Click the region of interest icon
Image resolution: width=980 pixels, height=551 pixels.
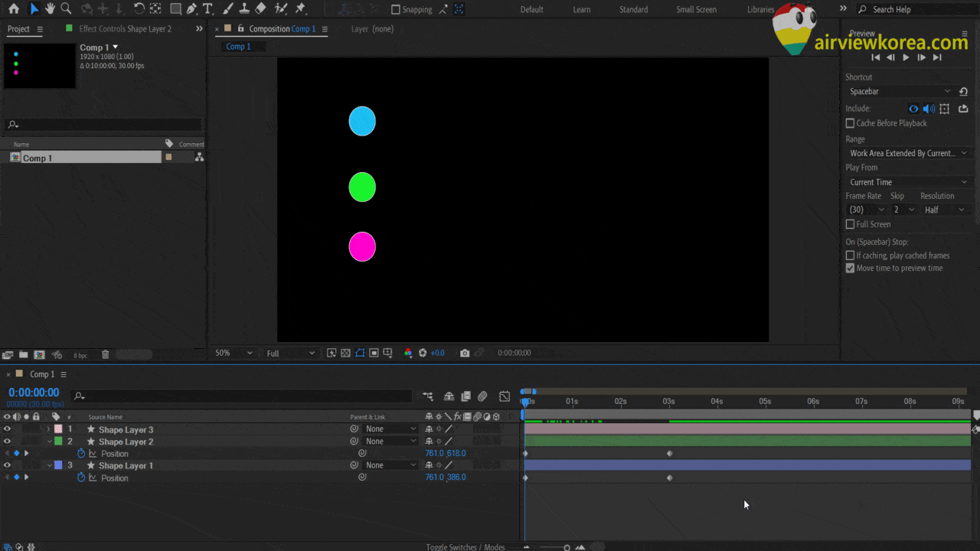(374, 353)
